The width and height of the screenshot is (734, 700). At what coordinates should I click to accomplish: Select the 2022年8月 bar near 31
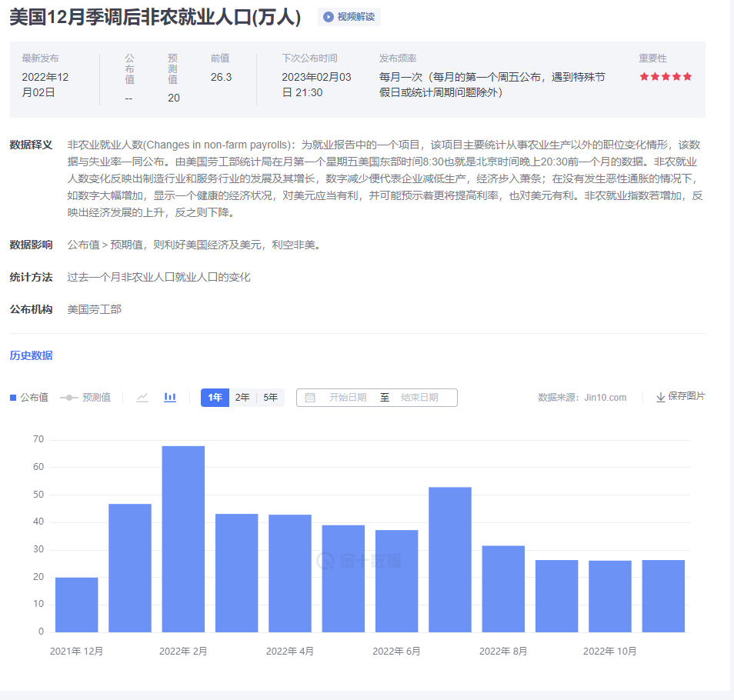(504, 589)
